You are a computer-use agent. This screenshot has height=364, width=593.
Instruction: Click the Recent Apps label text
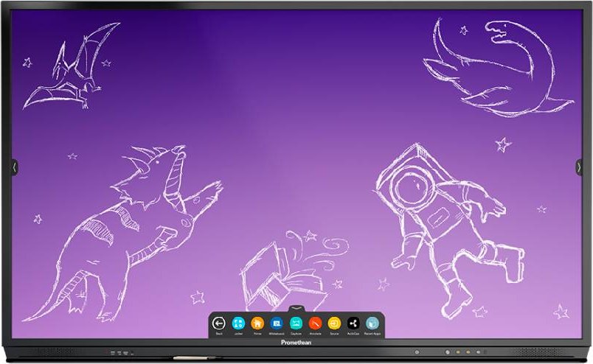(372, 334)
